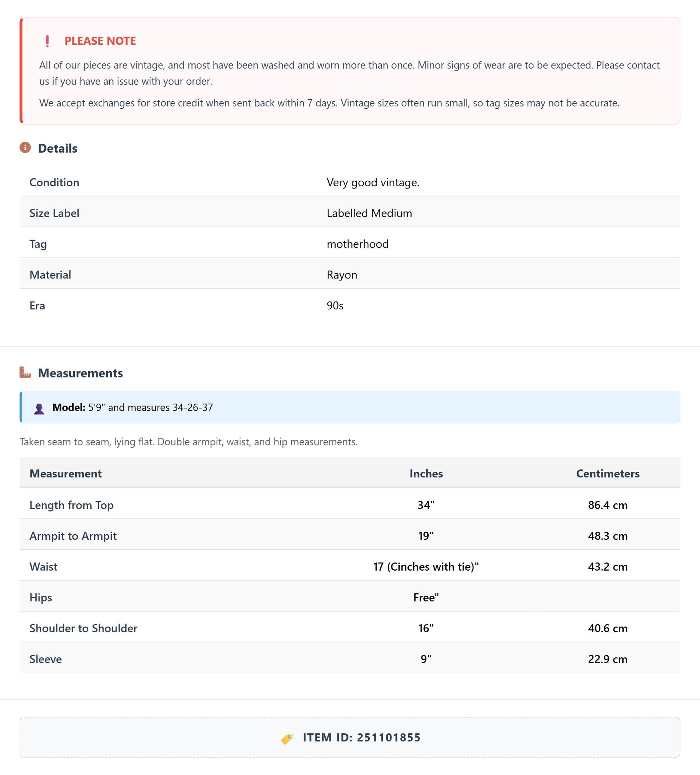Click the model silhouette icon
The image size is (700, 775).
39,408
